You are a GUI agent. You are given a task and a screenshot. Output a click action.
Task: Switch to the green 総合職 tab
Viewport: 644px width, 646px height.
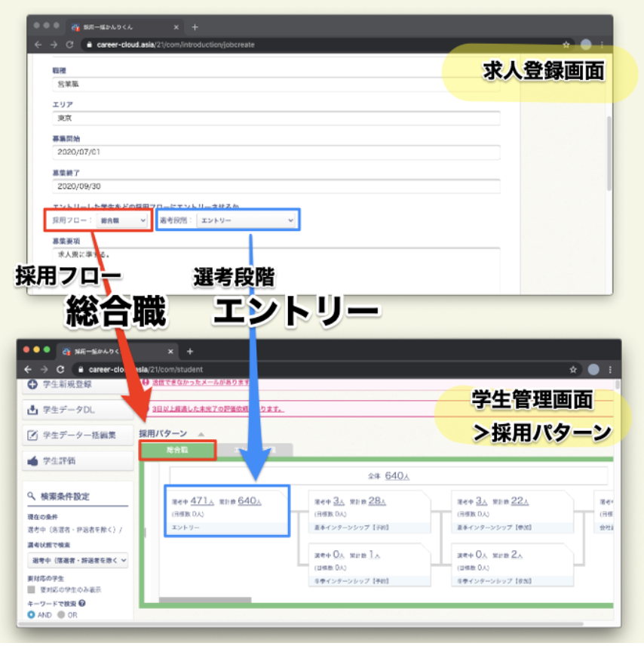[178, 451]
